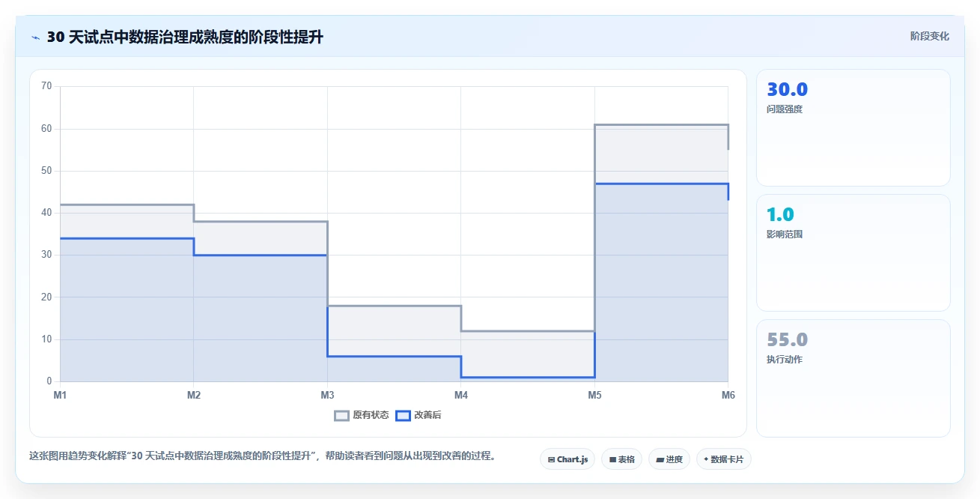Click the chart icon beside the title

tap(35, 37)
